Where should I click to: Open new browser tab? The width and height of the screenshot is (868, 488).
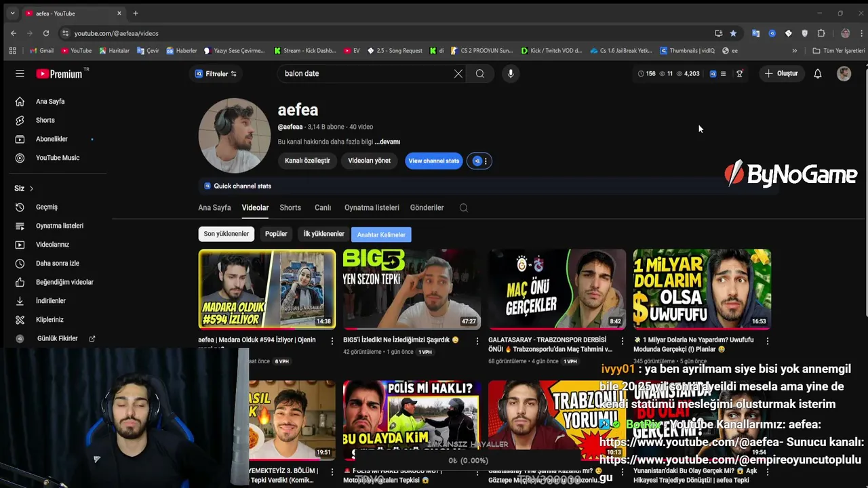coord(136,14)
